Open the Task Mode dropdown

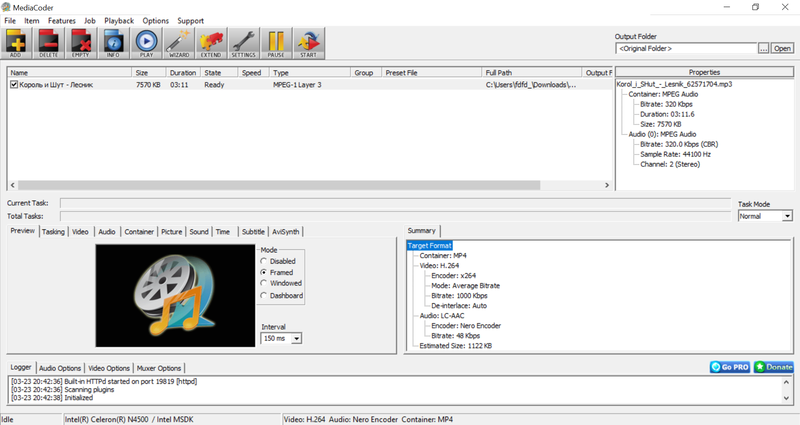point(787,216)
